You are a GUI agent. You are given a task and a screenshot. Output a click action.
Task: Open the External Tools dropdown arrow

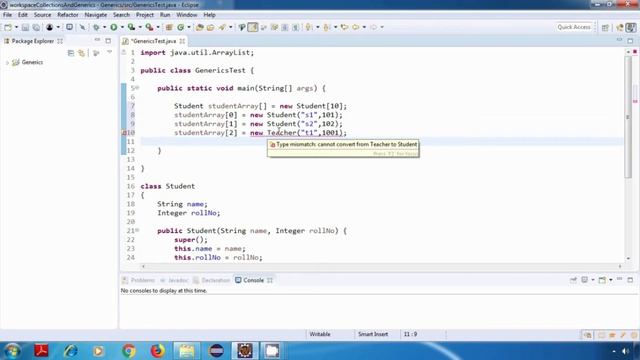pyautogui.click(x=158, y=27)
